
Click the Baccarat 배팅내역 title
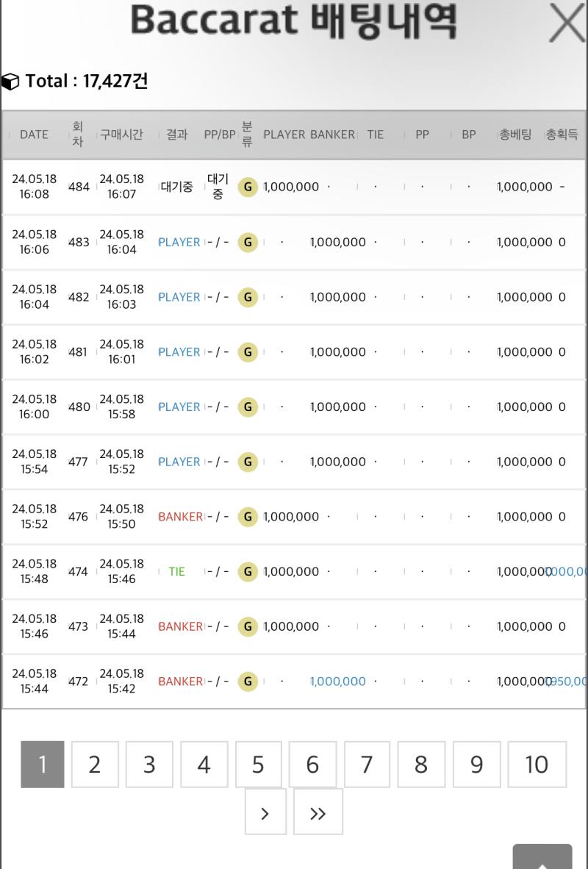point(294,21)
